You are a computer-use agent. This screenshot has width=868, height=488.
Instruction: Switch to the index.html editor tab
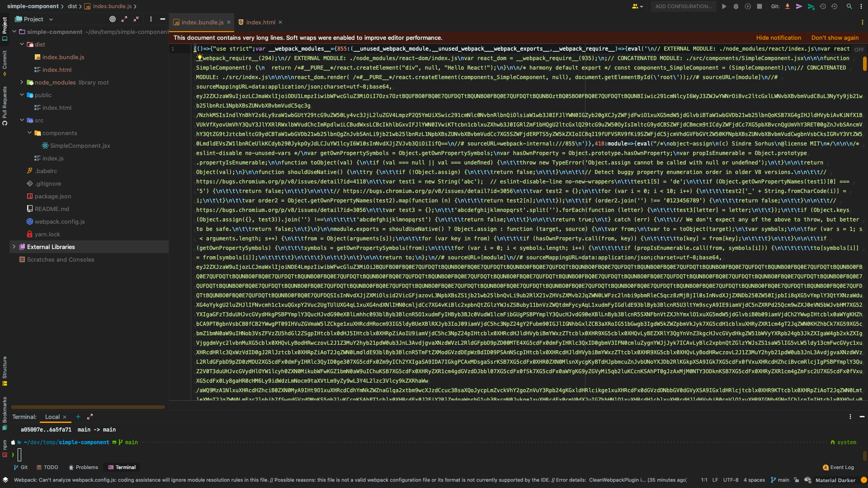(x=260, y=22)
